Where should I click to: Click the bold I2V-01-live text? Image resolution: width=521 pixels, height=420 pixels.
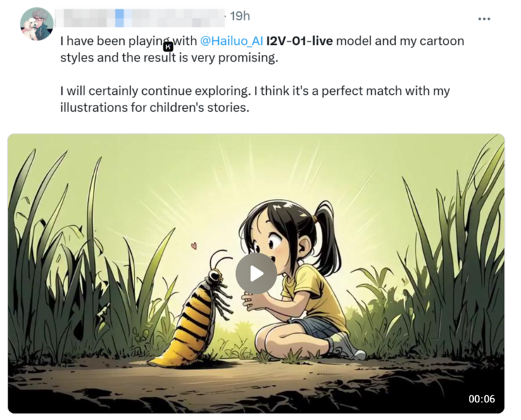[x=299, y=41]
